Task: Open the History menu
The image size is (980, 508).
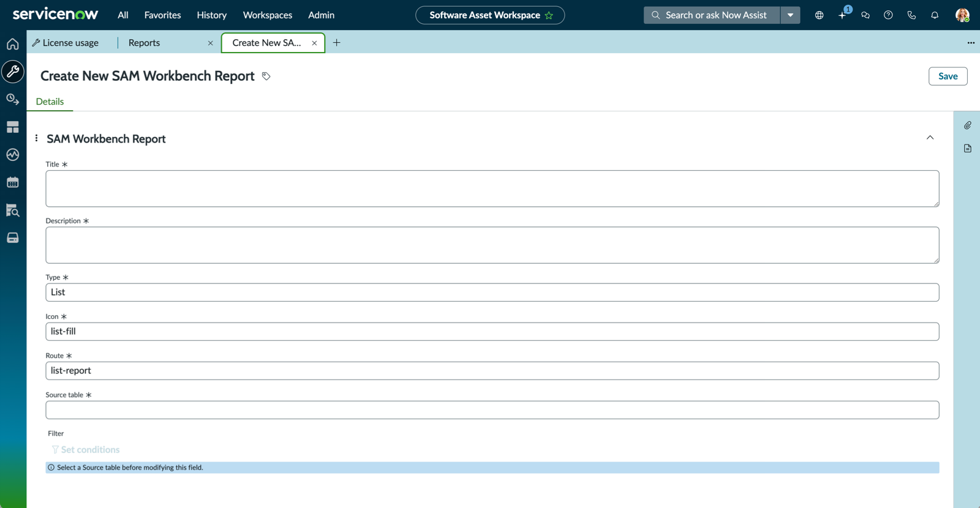Action: click(212, 15)
